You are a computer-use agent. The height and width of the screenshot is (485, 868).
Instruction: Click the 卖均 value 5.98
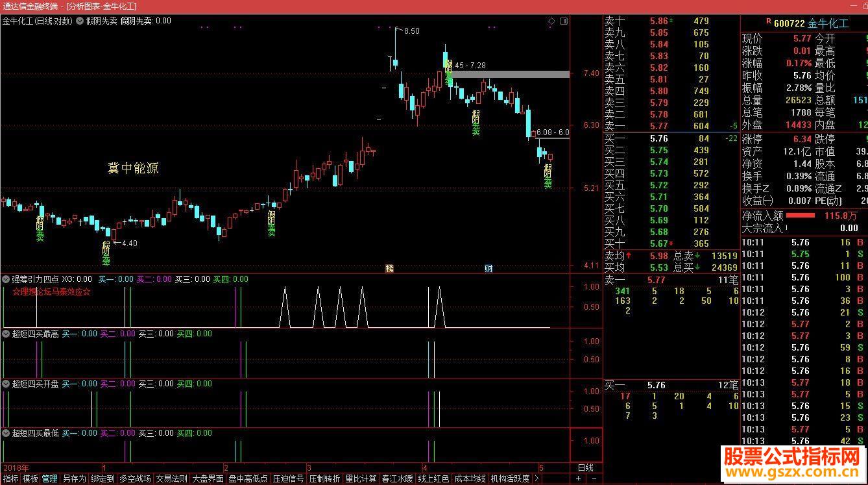click(658, 256)
